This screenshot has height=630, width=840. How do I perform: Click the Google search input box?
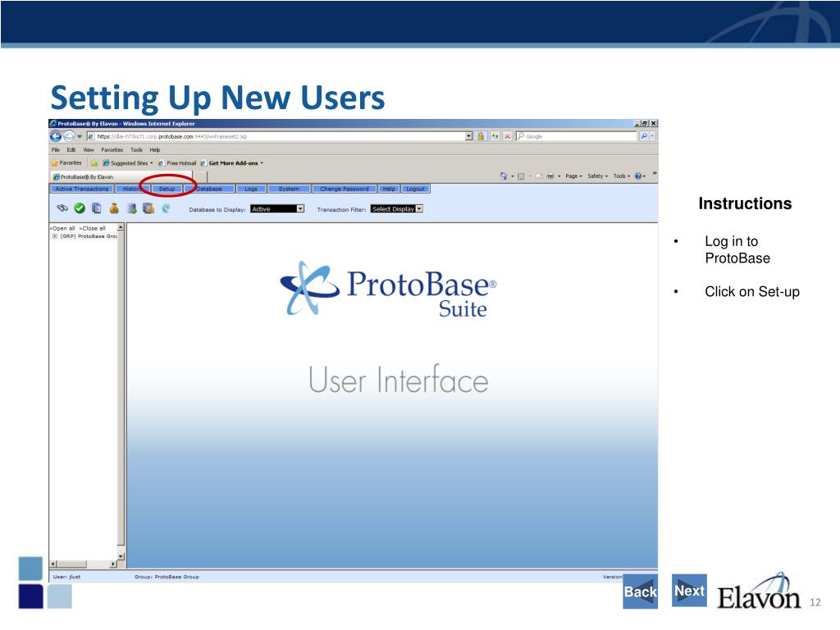pos(577,136)
